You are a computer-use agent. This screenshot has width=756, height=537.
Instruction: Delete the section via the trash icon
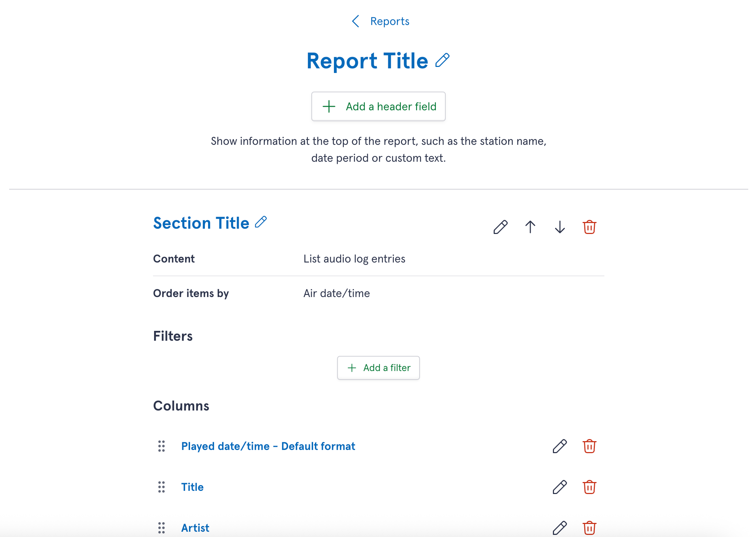pos(590,227)
